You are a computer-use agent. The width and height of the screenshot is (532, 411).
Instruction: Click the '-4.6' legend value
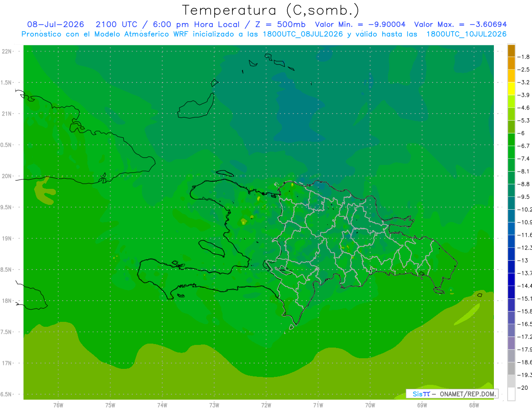click(x=524, y=108)
